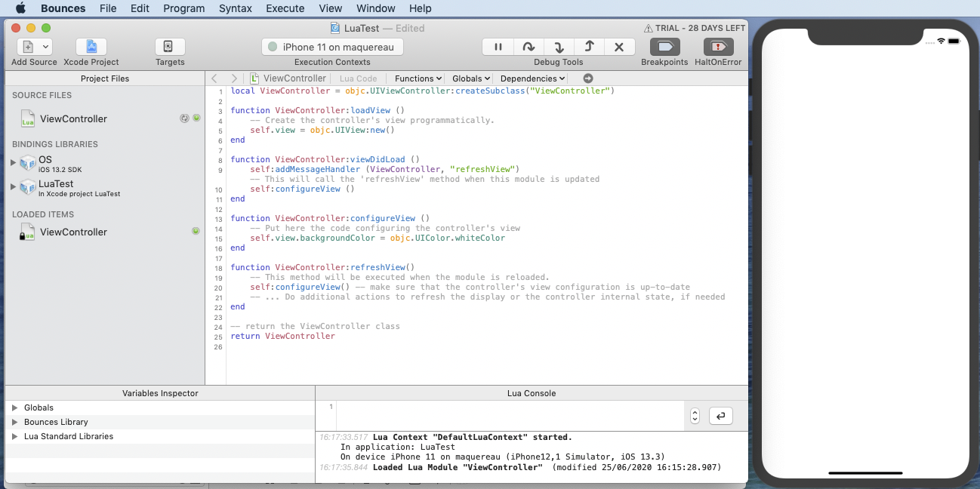980x489 pixels.
Task: Expand the LuaTest bindings library
Action: coord(13,186)
